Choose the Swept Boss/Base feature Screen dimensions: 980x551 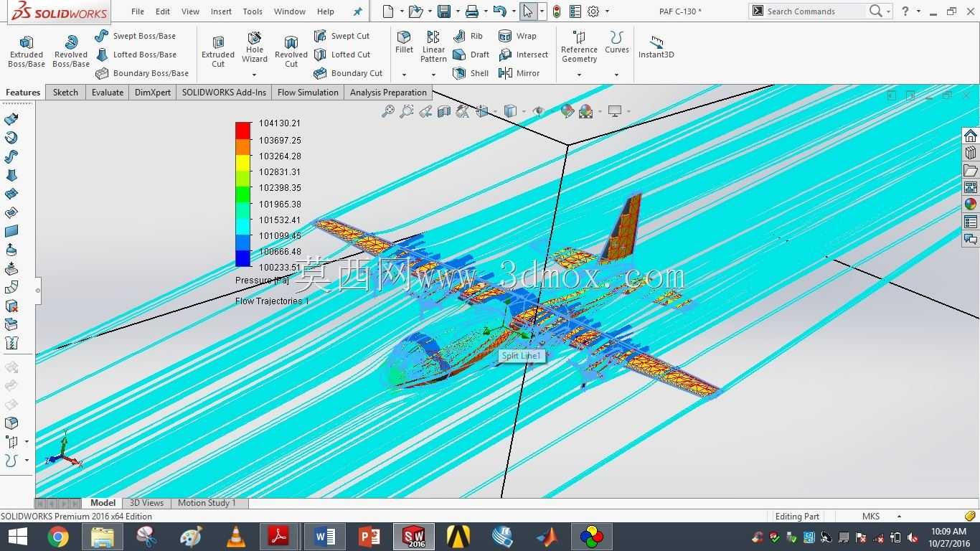(135, 36)
